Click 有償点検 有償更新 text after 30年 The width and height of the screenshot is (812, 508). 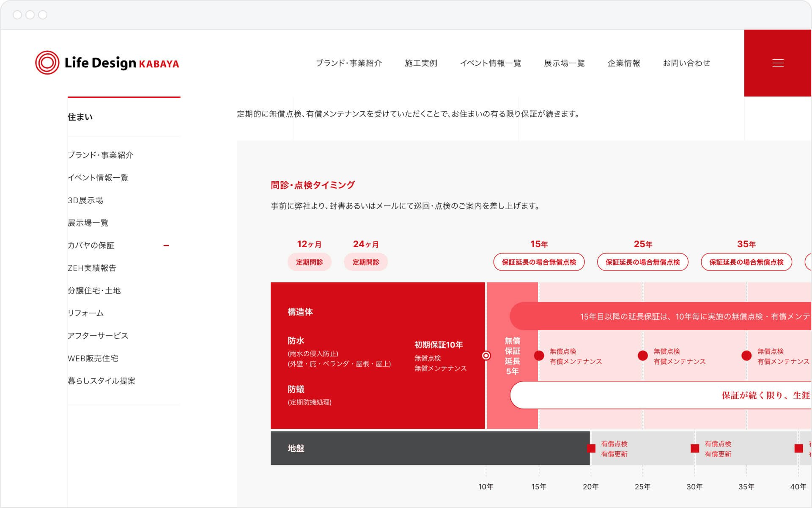point(718,449)
